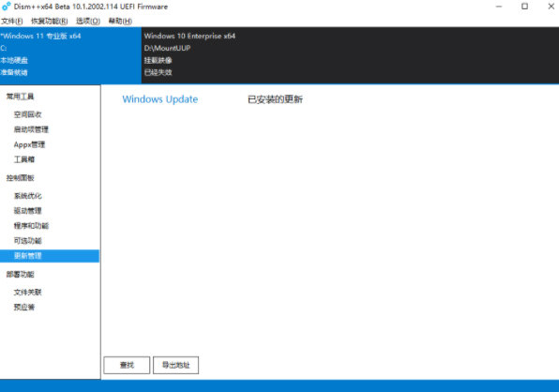Screen dimensions: 559x392
Task: Switch to the 已安装的更新 tab
Action: click(x=275, y=99)
